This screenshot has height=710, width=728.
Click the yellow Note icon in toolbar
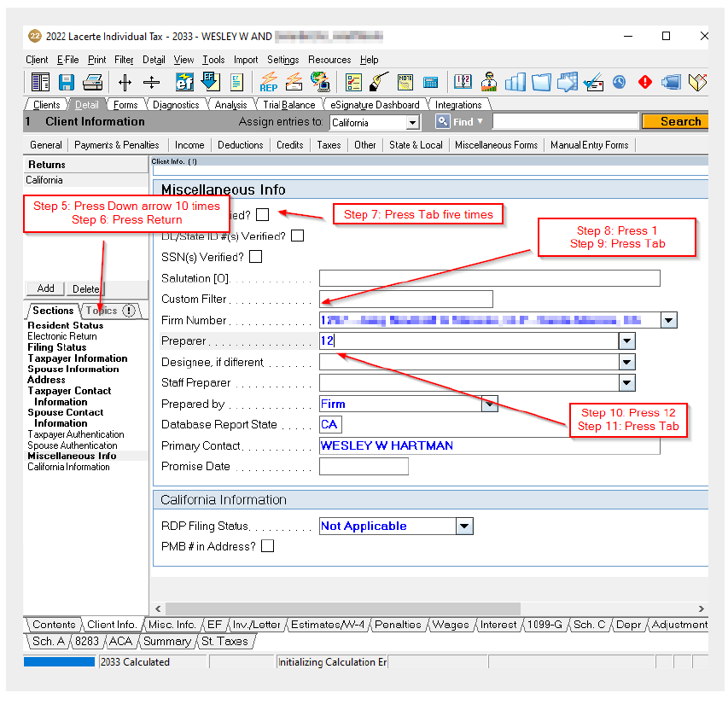[405, 82]
